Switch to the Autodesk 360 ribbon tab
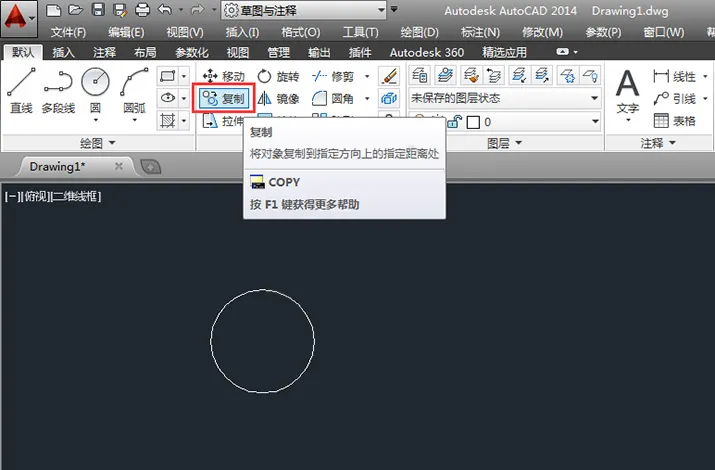Image resolution: width=715 pixels, height=470 pixels. click(426, 52)
